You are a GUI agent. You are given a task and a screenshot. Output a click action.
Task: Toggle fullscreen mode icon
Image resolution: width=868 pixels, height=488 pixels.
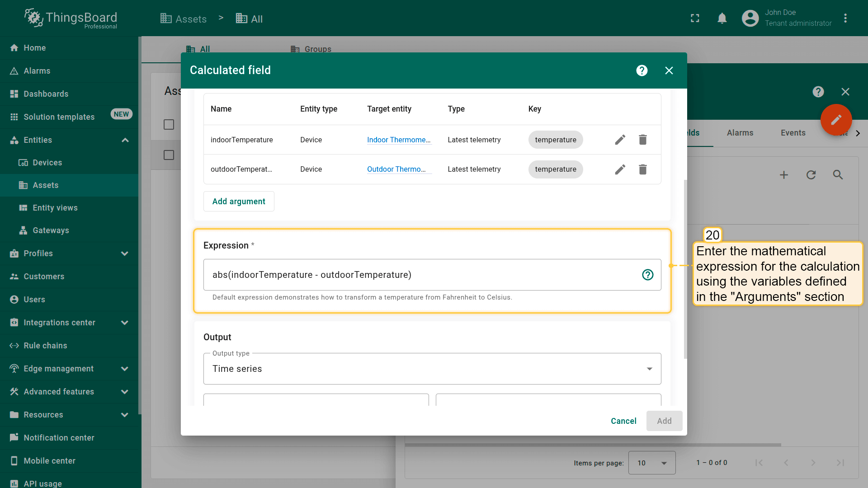[x=695, y=19]
